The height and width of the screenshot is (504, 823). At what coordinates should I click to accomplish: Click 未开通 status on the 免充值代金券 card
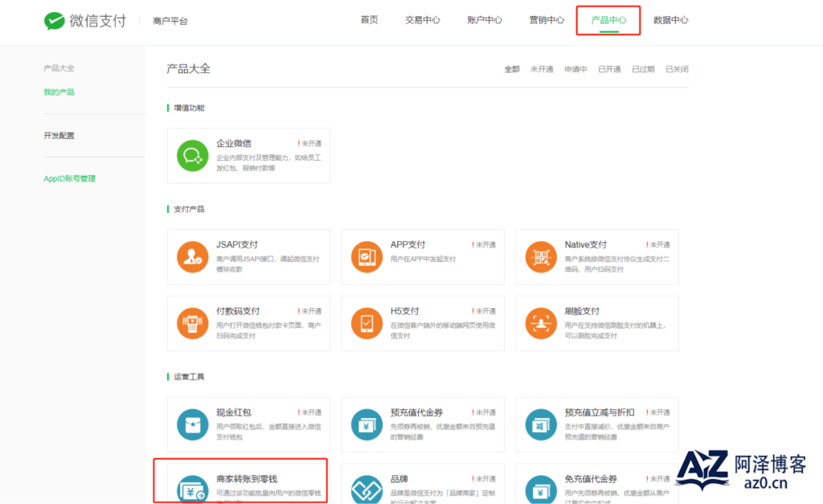click(658, 479)
